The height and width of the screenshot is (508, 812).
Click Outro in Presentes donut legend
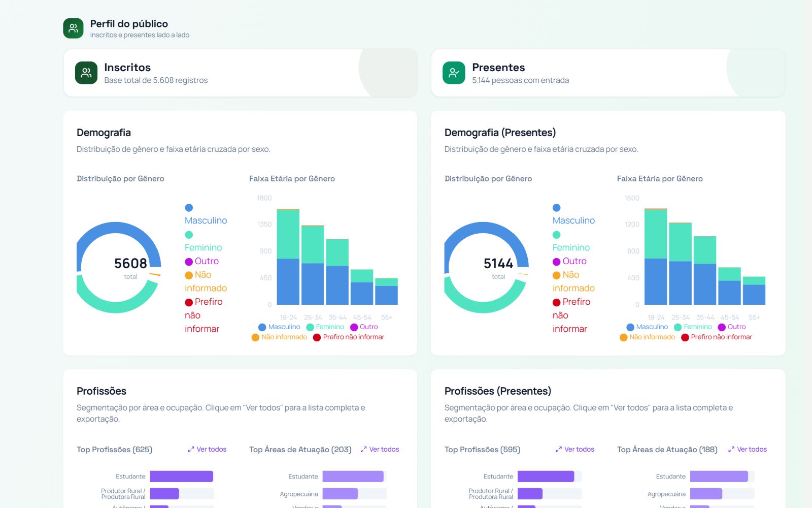[570, 261]
